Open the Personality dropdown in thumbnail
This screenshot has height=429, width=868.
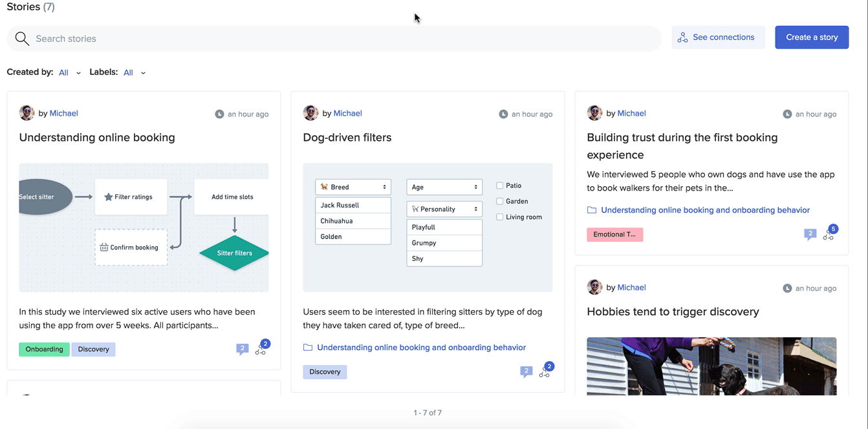pos(444,209)
